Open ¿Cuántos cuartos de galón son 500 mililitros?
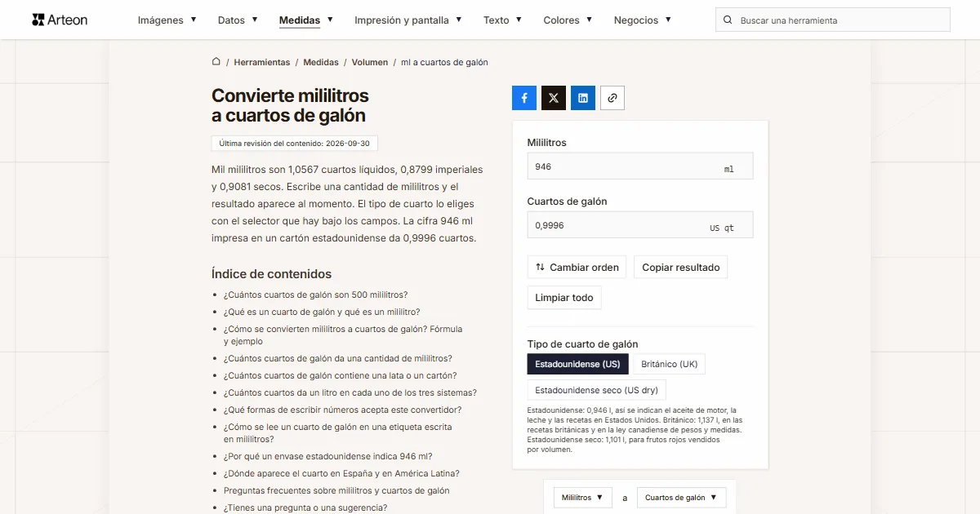Image resolution: width=980 pixels, height=514 pixels. (x=315, y=295)
